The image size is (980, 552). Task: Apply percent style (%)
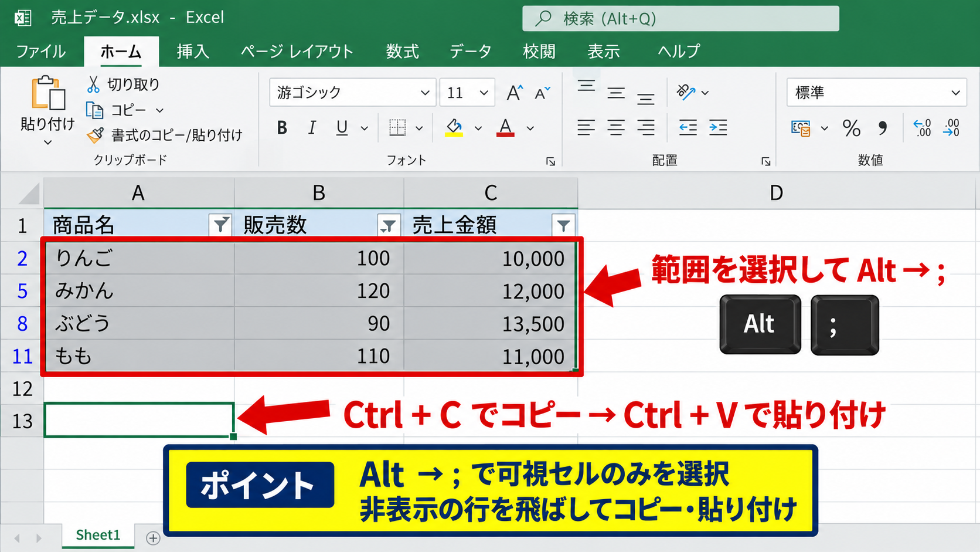coord(852,128)
